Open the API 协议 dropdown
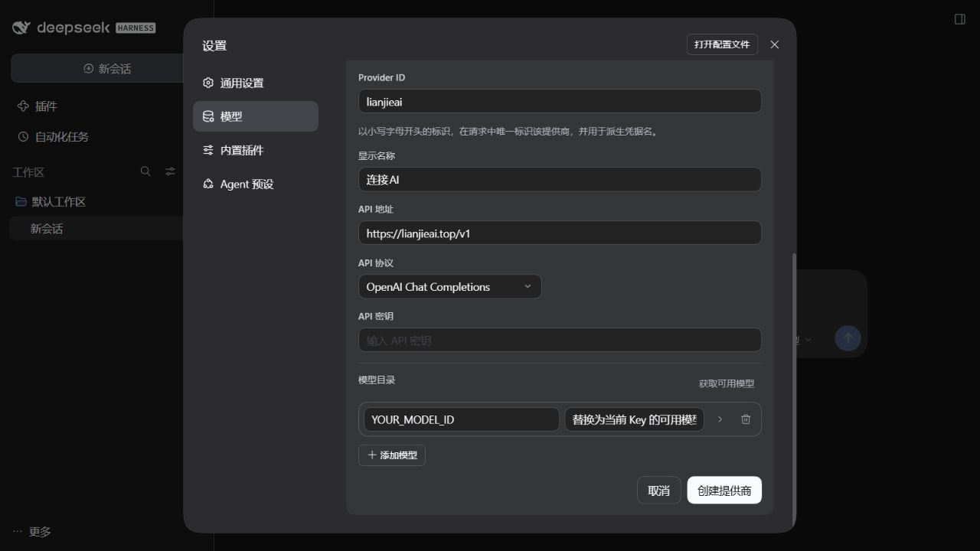980x551 pixels. 449,287
